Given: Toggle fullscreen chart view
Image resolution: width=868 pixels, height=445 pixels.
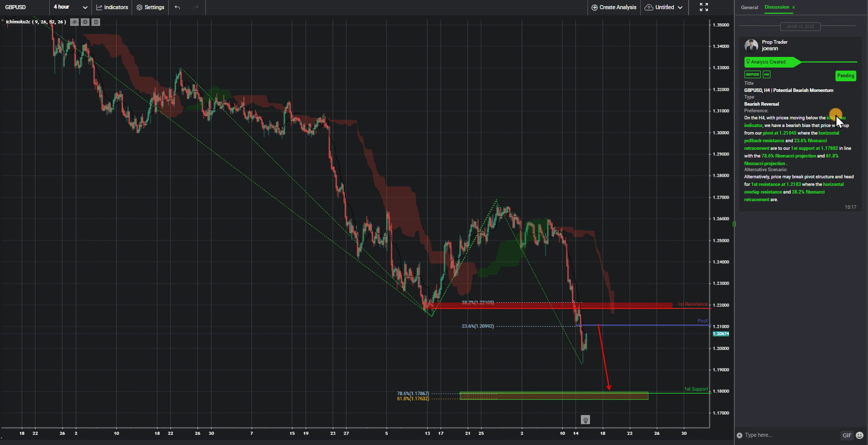Looking at the screenshot, I should [704, 7].
